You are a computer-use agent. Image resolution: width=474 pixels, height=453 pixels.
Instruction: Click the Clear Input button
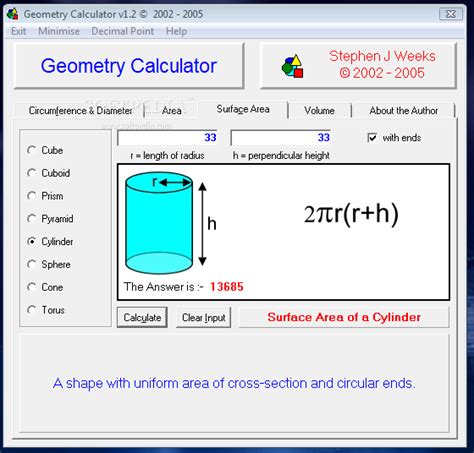pos(203,317)
